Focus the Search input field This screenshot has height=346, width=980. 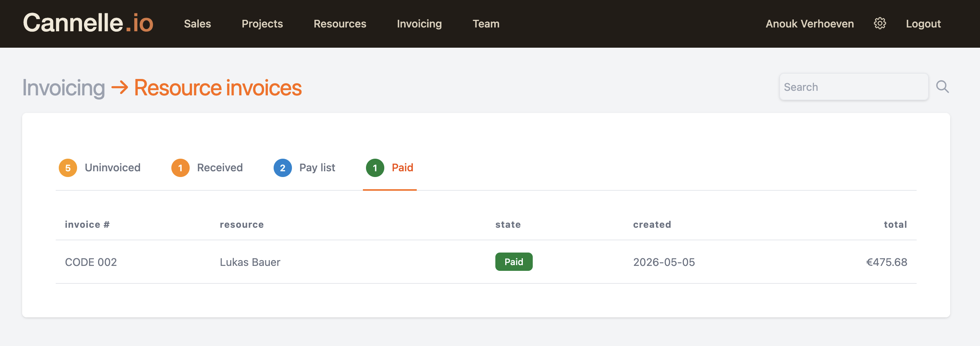click(x=854, y=87)
